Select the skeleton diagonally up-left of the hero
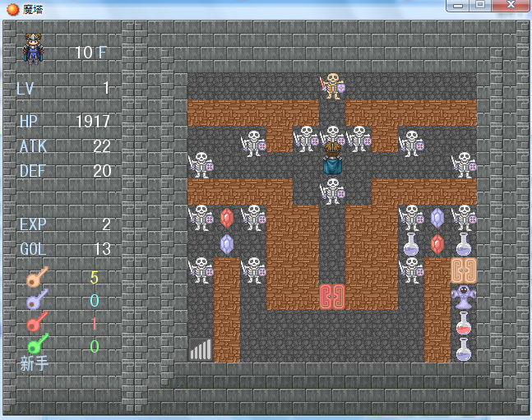The image size is (532, 420). point(306,139)
